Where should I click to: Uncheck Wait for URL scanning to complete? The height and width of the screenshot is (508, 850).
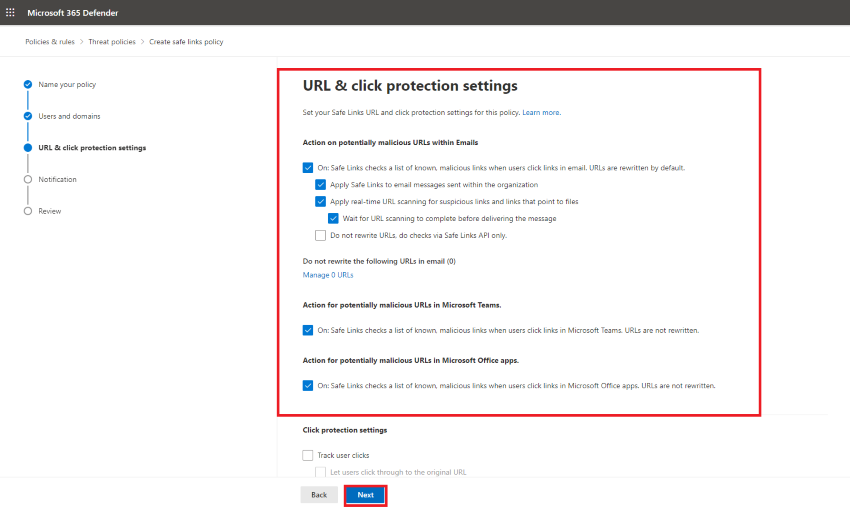point(333,218)
